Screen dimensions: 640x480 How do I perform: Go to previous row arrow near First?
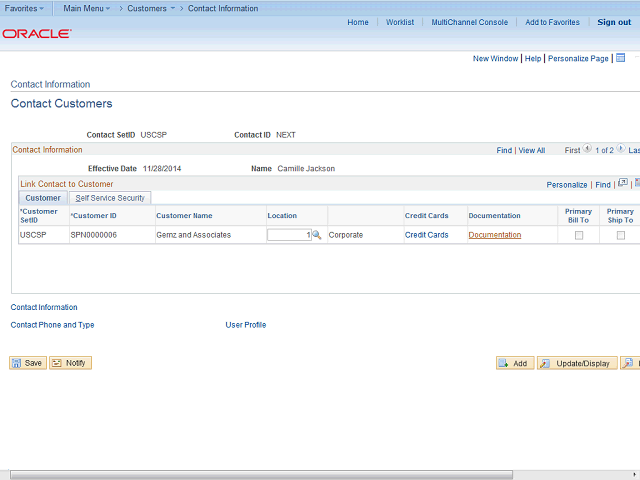click(587, 148)
